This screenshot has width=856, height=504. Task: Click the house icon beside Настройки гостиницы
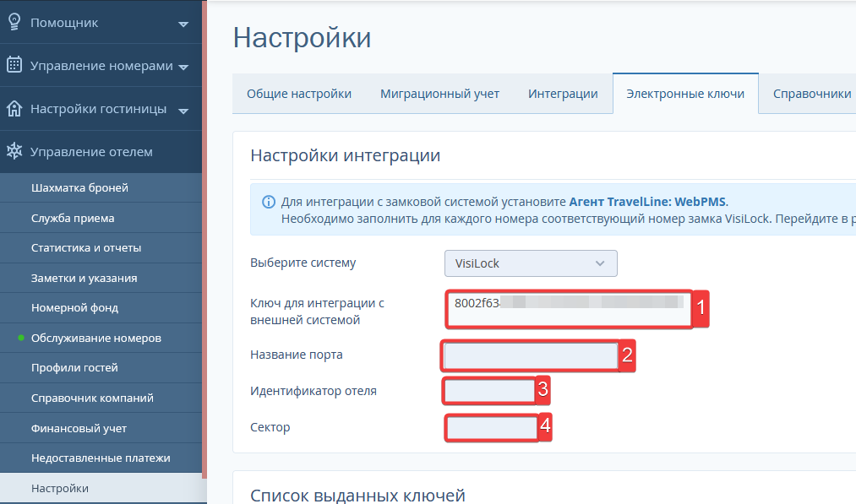pos(14,109)
